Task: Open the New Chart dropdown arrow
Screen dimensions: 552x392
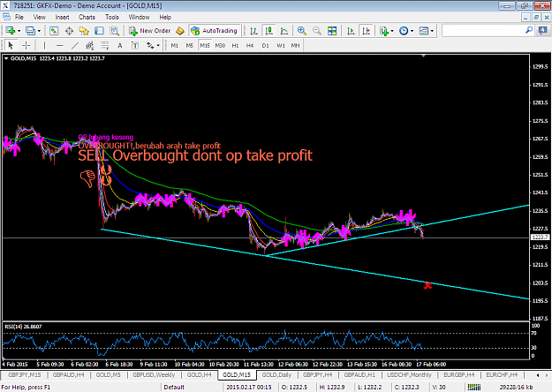Action: (x=19, y=31)
